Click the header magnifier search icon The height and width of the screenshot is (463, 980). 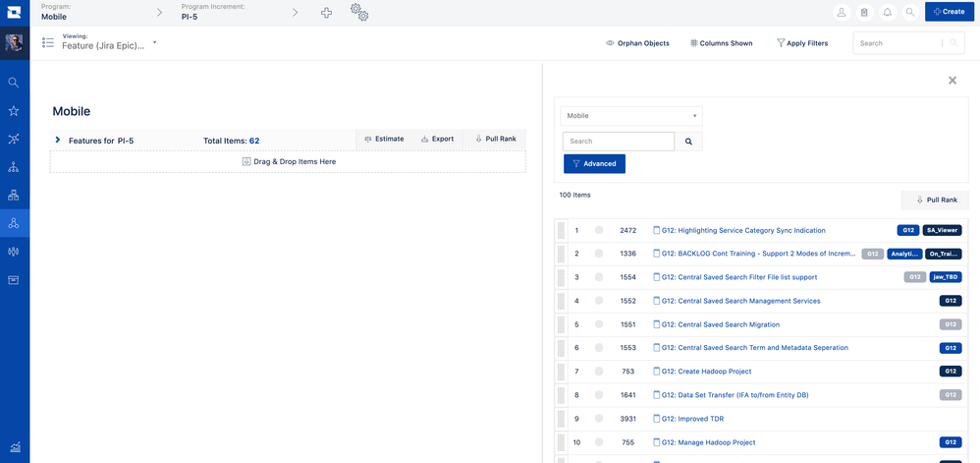[x=910, y=12]
